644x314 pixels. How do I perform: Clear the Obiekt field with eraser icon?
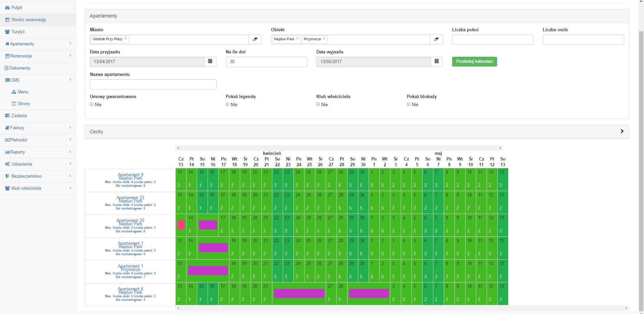[436, 39]
